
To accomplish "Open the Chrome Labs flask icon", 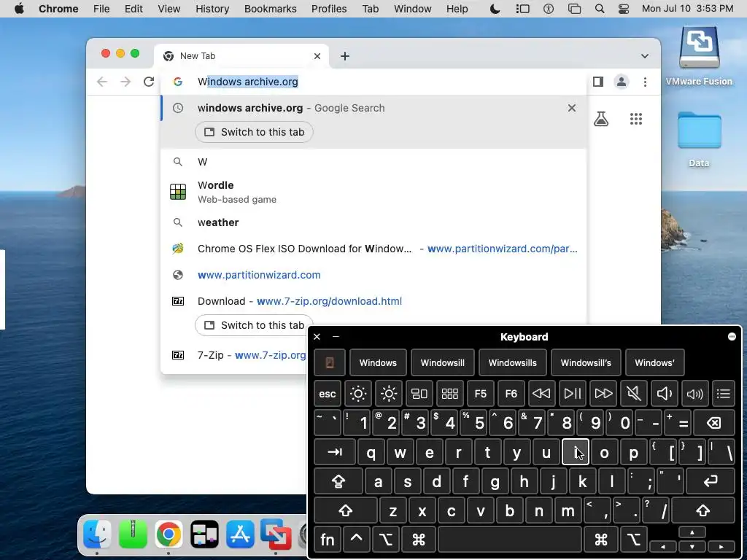I will [601, 119].
